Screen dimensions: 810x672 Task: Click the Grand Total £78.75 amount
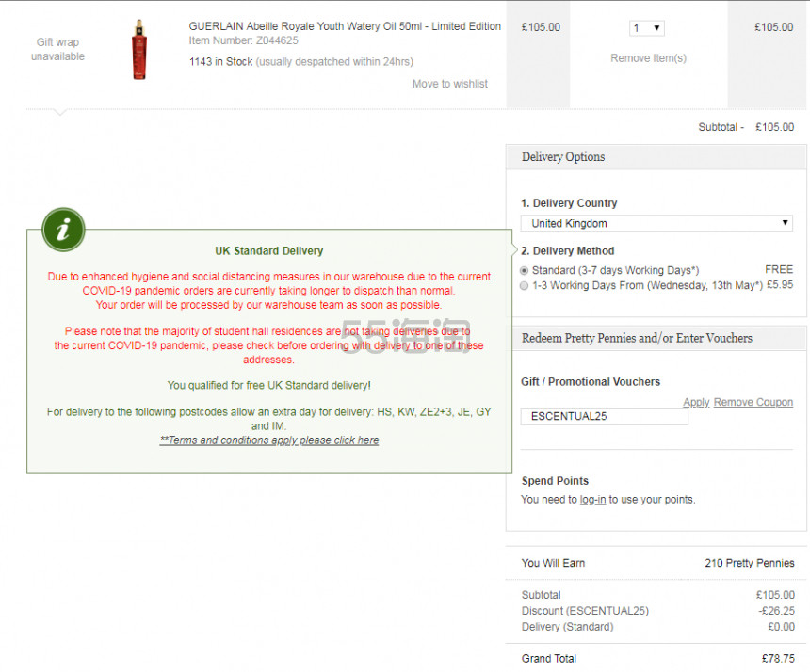click(778, 659)
